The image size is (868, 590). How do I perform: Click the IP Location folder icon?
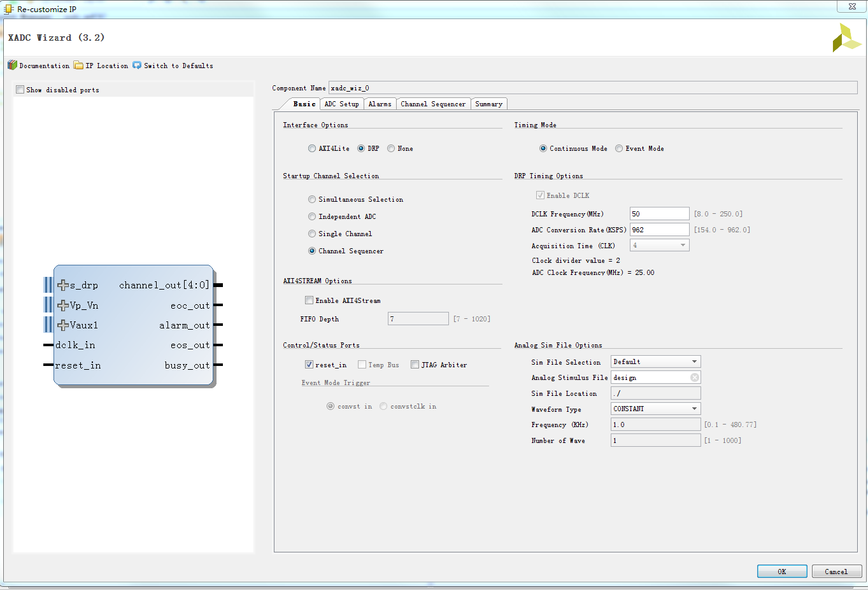(x=78, y=65)
